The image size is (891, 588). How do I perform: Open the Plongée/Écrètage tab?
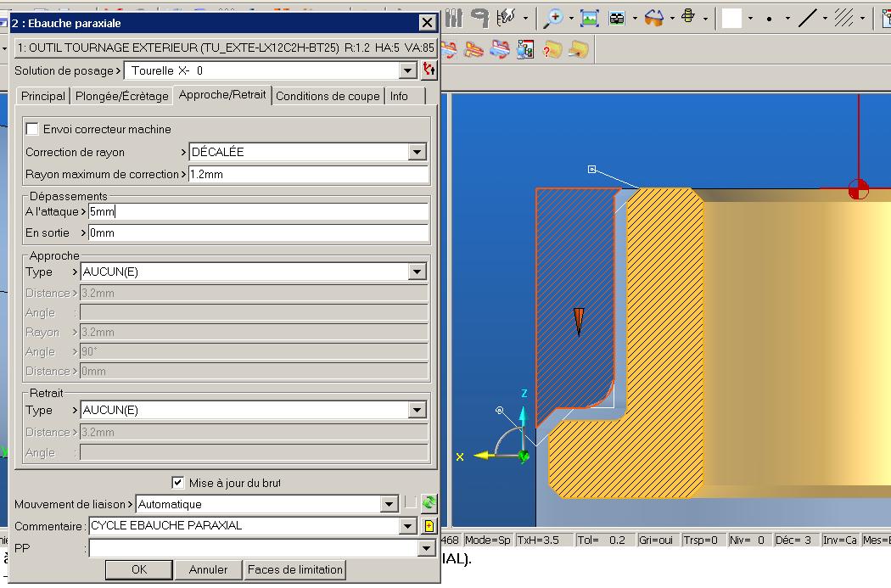121,96
